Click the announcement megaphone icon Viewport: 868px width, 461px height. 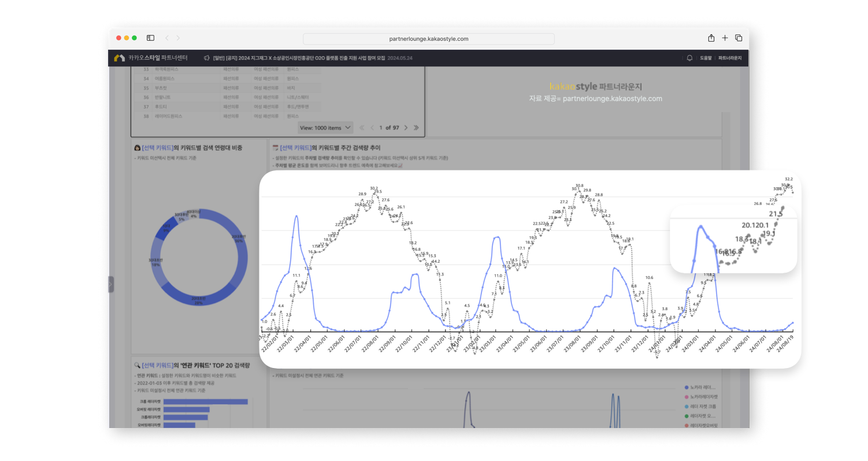tap(207, 58)
